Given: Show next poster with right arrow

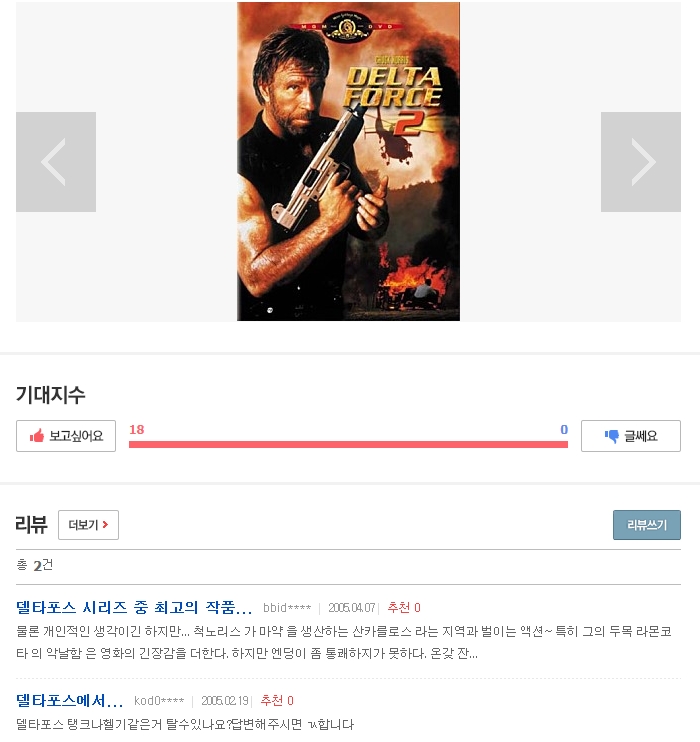Looking at the screenshot, I should [x=641, y=162].
